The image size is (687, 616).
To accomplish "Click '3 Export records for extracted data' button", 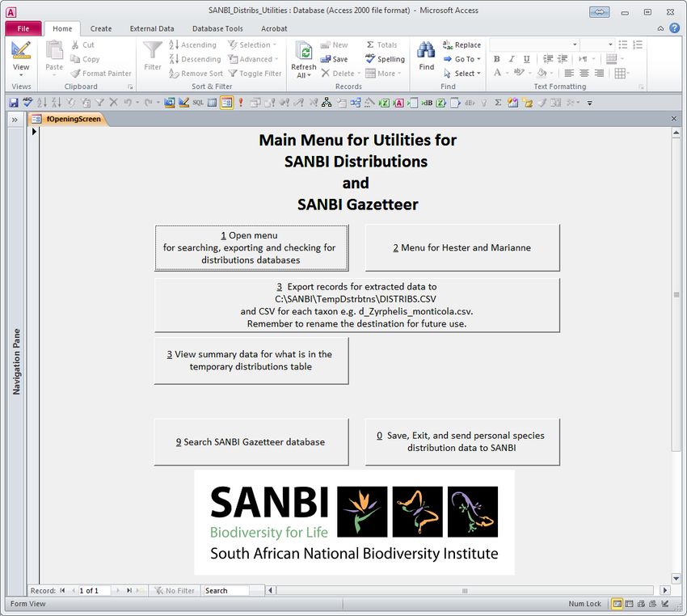I will click(x=356, y=305).
